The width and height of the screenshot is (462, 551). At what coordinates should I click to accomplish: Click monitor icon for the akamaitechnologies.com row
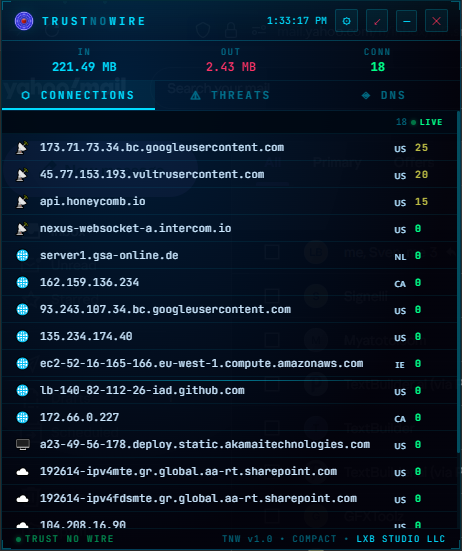[x=23, y=445]
